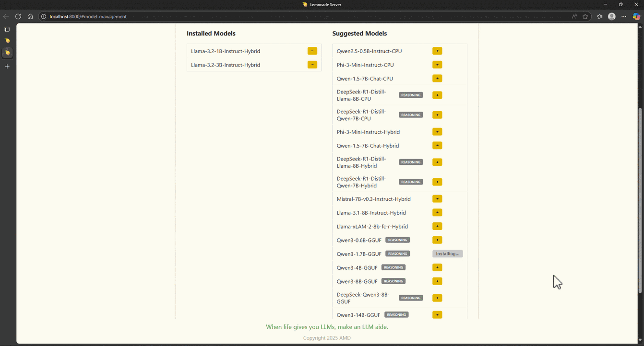Uninstall Llama-3.2-3B-Instruct-Hybrid with the minus icon

(312, 65)
